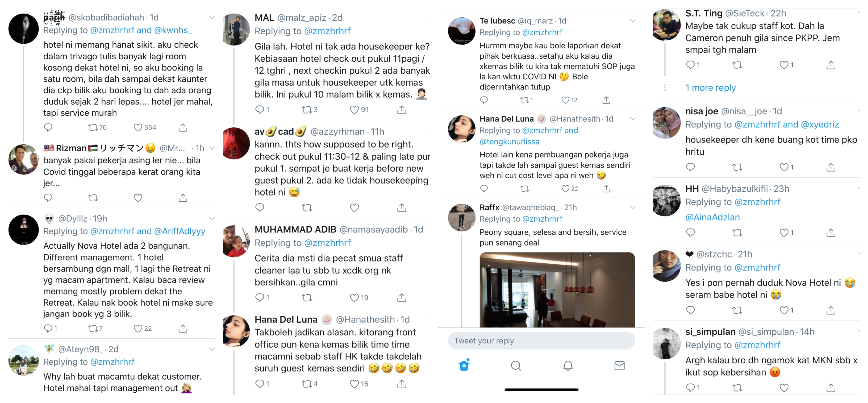Open Raffx's hotel room photo
The width and height of the screenshot is (868, 403).
[x=557, y=290]
